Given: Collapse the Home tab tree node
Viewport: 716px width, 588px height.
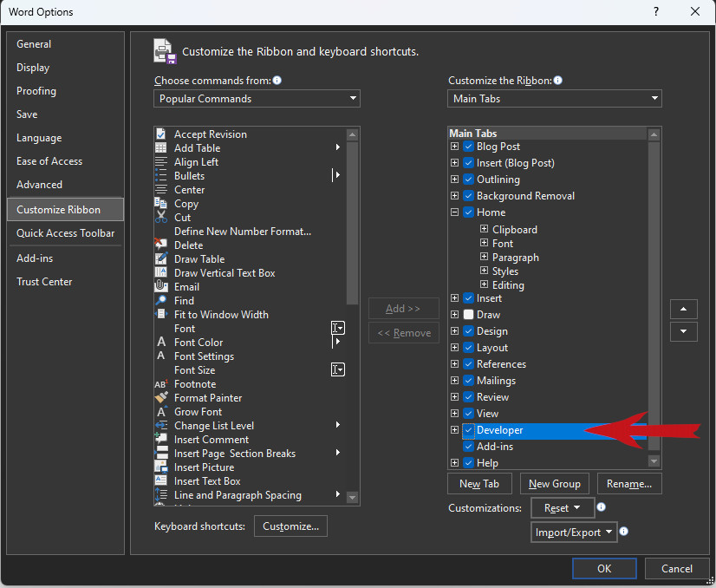Looking at the screenshot, I should coord(454,212).
